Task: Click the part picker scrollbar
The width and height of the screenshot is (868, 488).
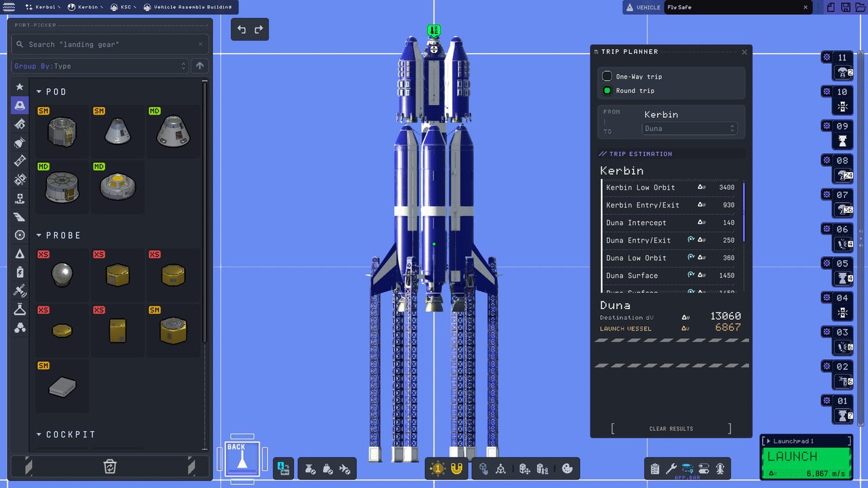Action: pos(205,211)
